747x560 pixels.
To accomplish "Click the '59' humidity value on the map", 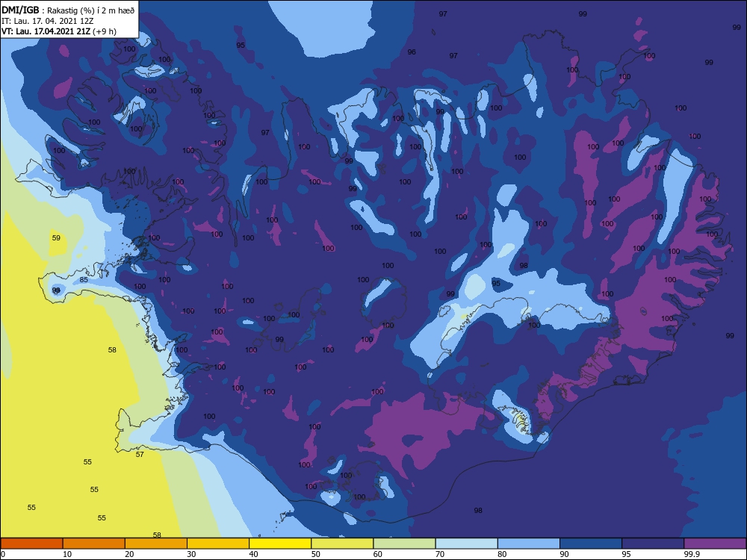I will click(56, 237).
